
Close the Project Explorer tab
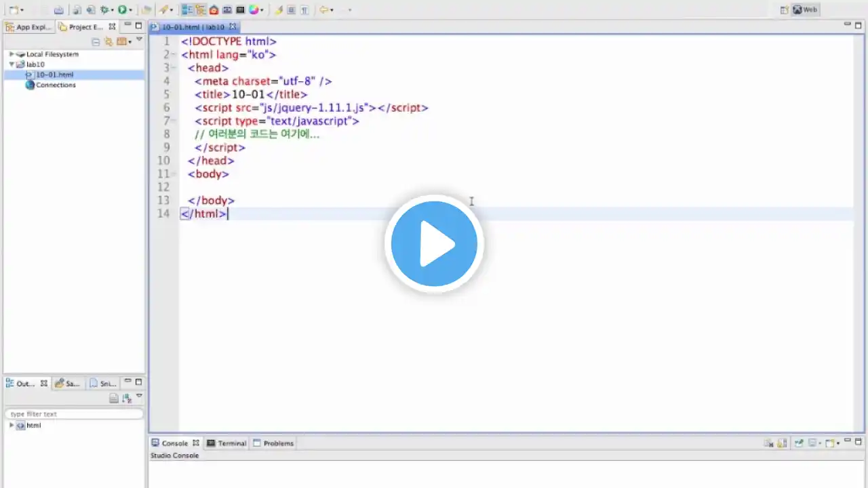point(113,26)
